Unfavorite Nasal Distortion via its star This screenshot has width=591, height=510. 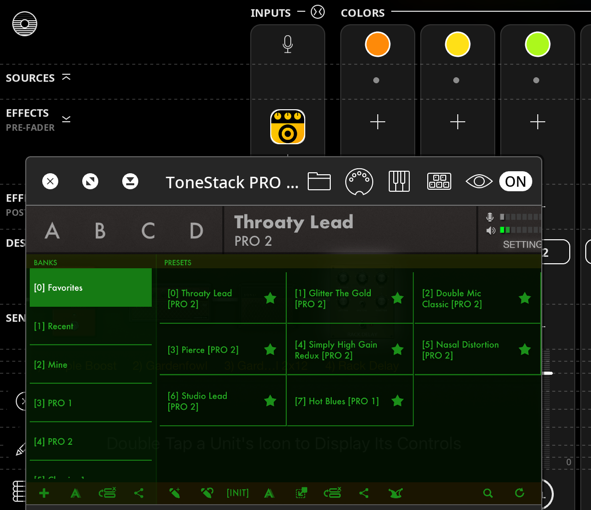tap(525, 349)
